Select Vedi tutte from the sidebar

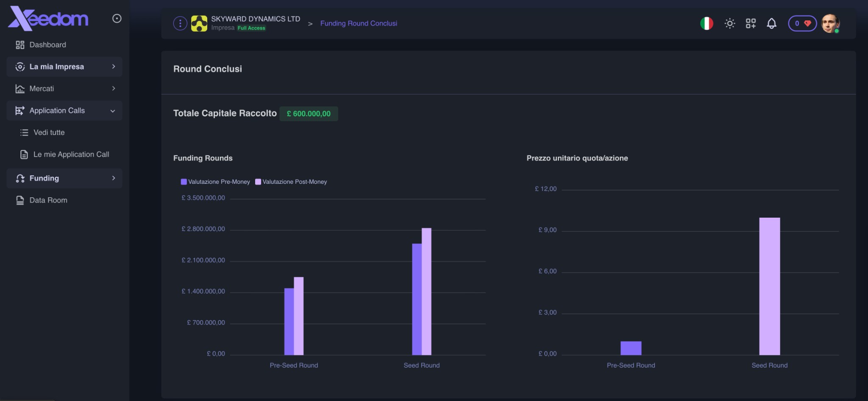point(49,133)
